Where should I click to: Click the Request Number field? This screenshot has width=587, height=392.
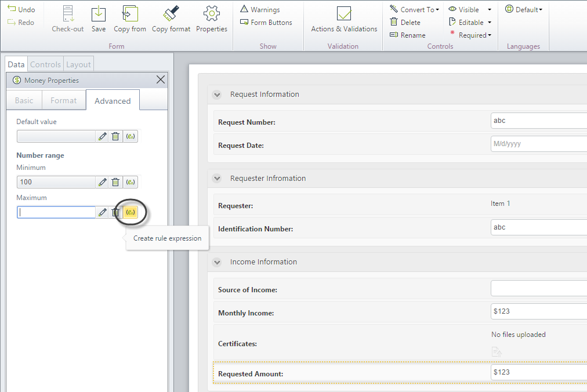(539, 121)
